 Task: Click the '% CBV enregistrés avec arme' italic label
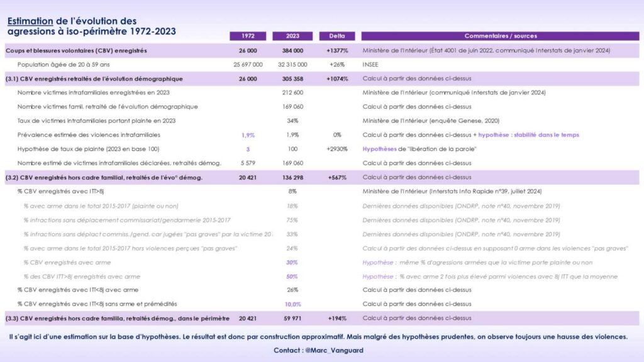tap(67, 262)
